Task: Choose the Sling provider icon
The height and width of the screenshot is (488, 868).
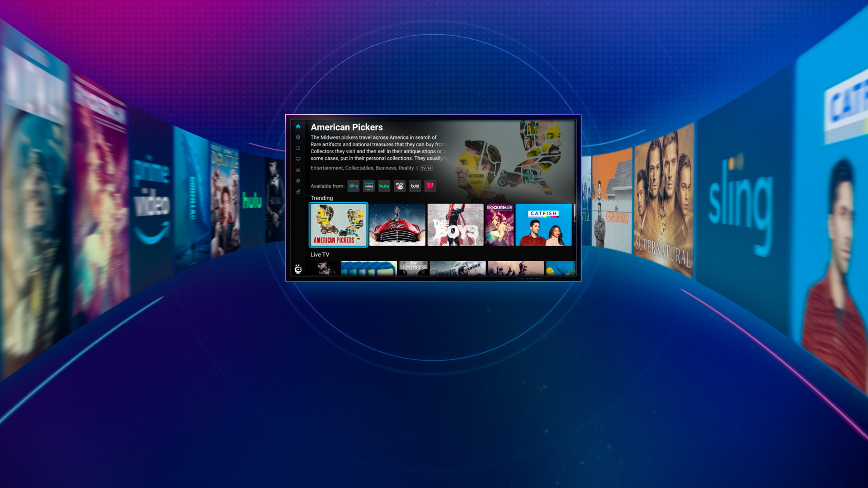Action: coord(354,186)
